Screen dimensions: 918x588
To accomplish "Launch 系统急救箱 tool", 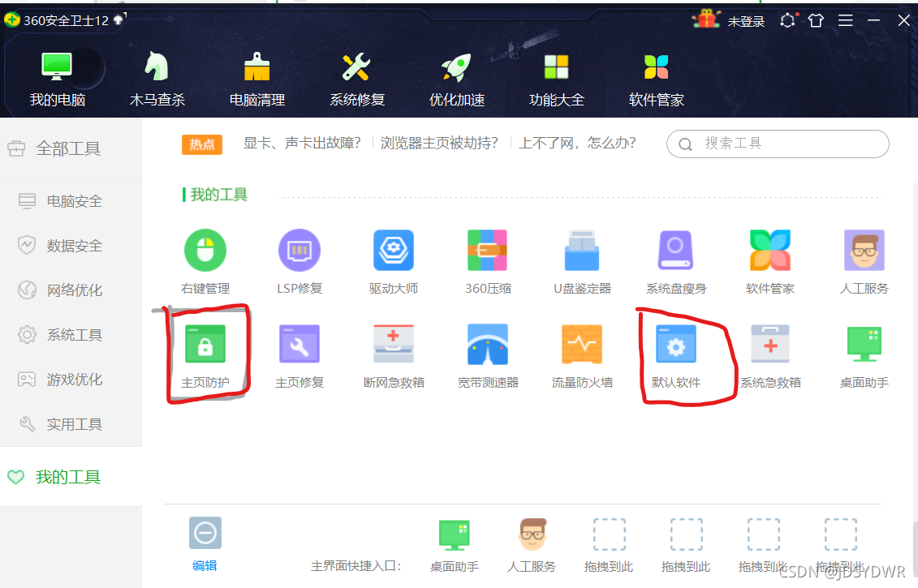I will 770,356.
